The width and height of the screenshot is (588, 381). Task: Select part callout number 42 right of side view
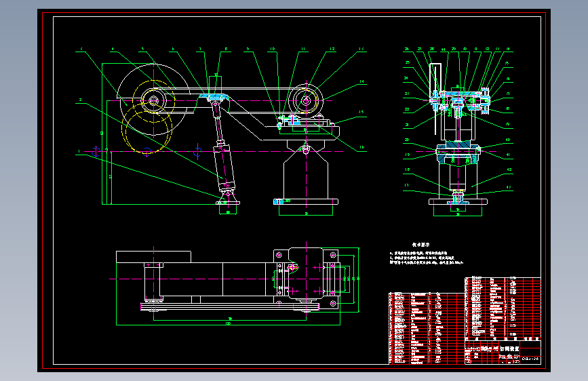pyautogui.click(x=509, y=169)
